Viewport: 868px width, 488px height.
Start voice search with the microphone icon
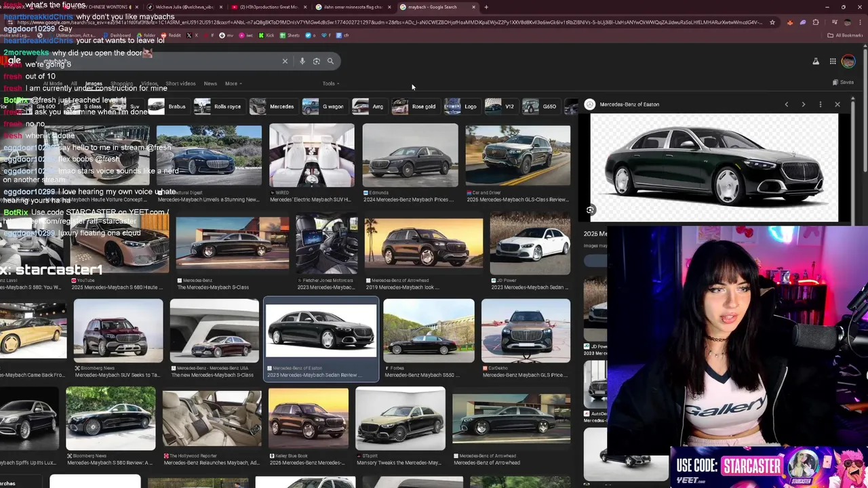(302, 61)
